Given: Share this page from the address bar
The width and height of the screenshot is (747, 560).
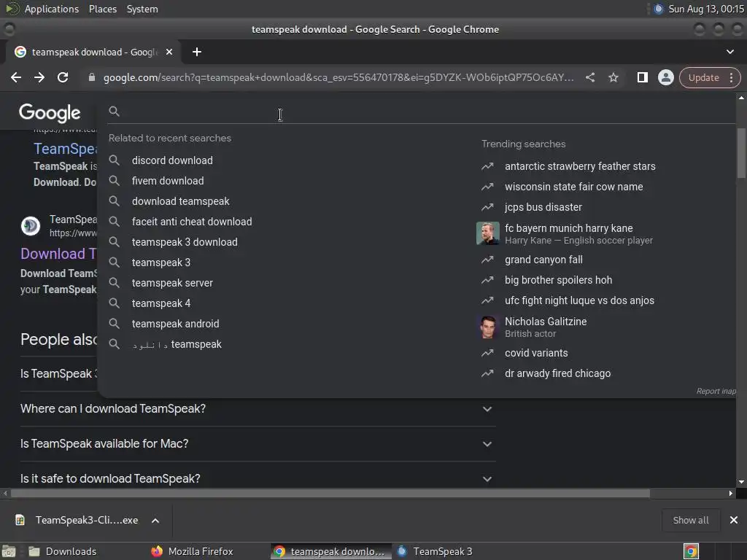Looking at the screenshot, I should coord(589,77).
